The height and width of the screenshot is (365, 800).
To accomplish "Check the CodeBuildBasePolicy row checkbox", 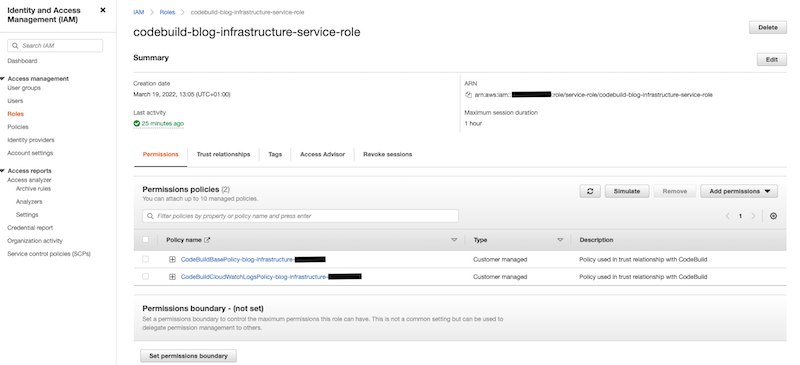I will coord(145,259).
